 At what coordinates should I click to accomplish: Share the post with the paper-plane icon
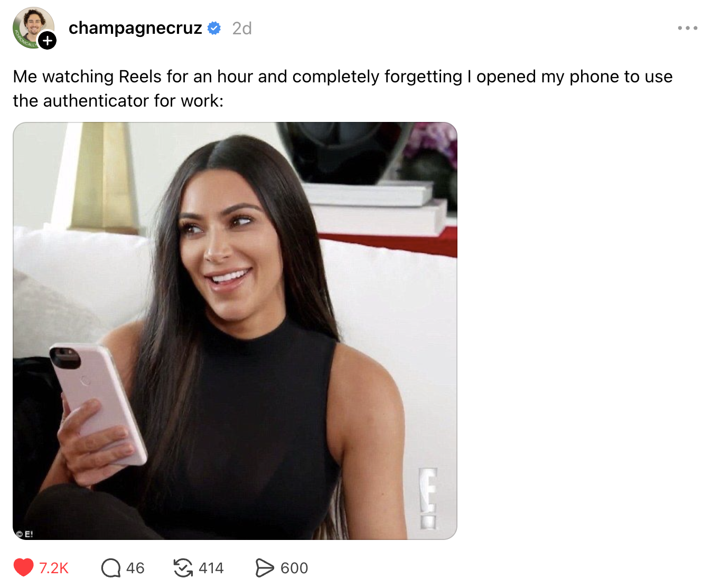tap(265, 568)
